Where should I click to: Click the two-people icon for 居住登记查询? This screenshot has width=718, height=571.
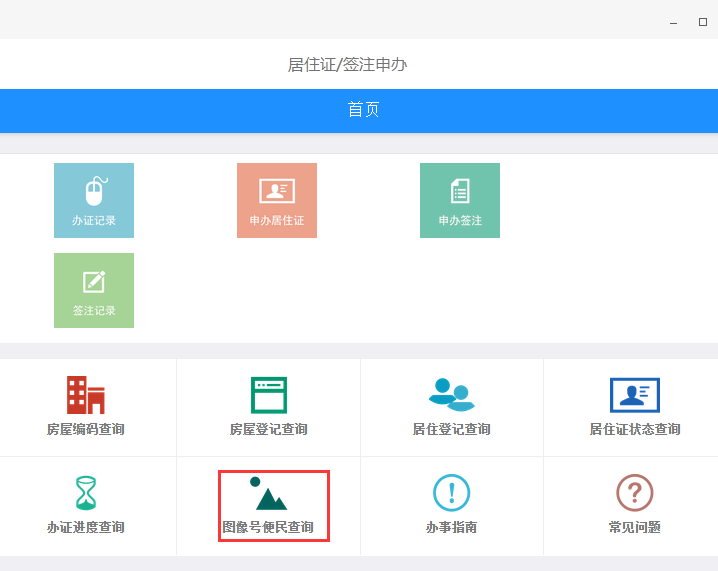point(451,395)
